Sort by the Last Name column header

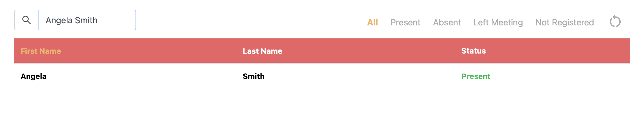[262, 51]
